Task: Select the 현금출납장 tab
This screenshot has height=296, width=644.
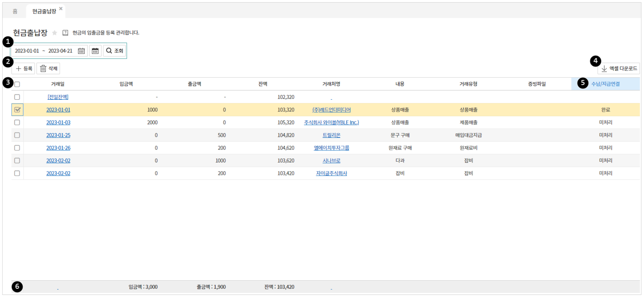Action: (x=44, y=11)
